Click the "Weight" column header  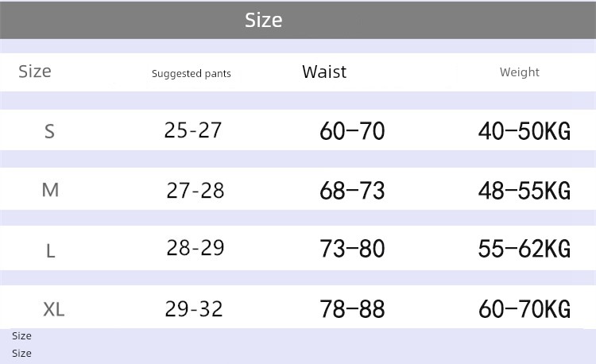tap(520, 72)
